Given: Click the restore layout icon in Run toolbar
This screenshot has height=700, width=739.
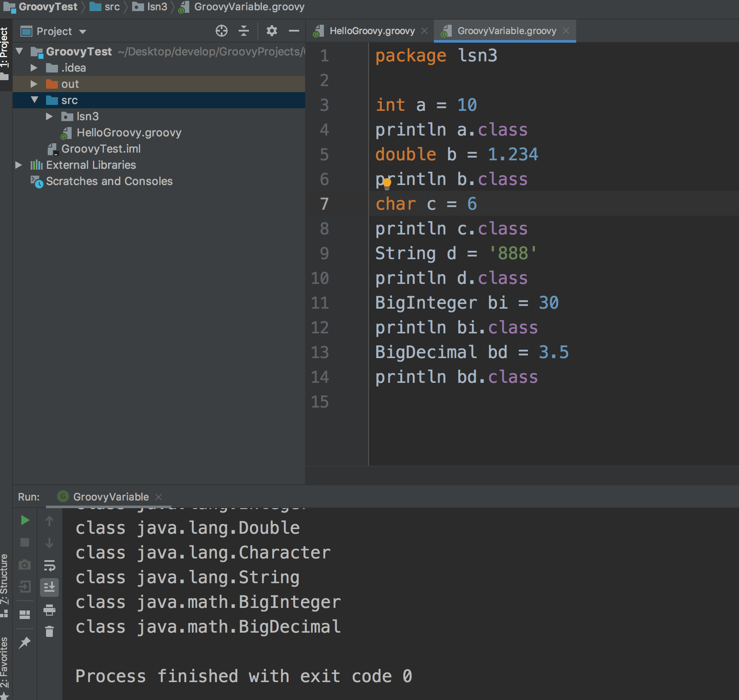Looking at the screenshot, I should [x=25, y=614].
